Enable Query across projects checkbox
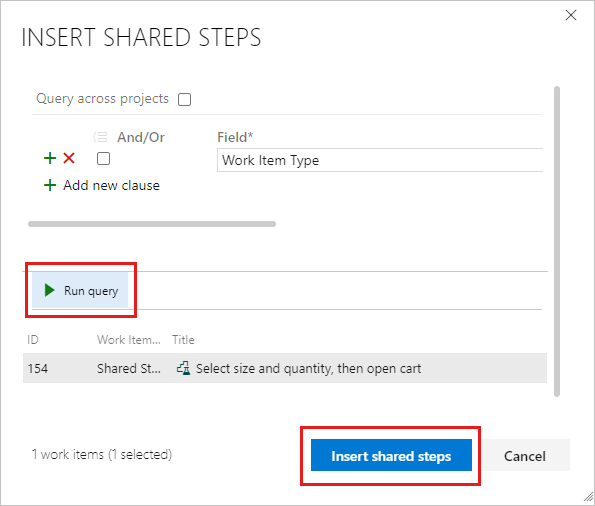This screenshot has width=595, height=506. 184,99
